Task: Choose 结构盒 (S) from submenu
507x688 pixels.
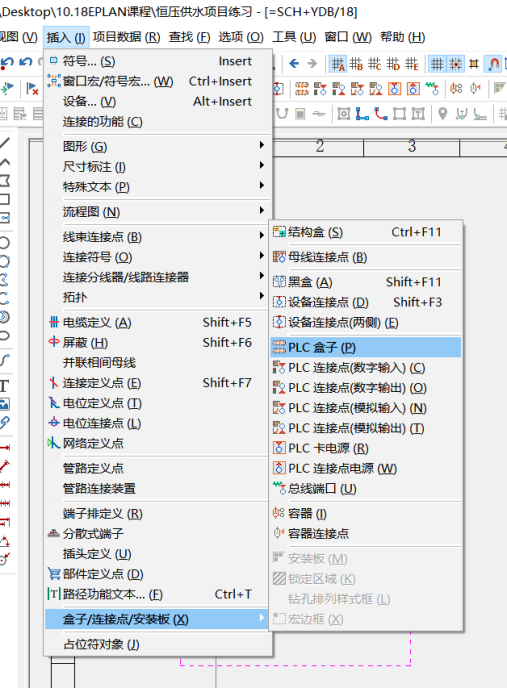Action: click(366, 232)
